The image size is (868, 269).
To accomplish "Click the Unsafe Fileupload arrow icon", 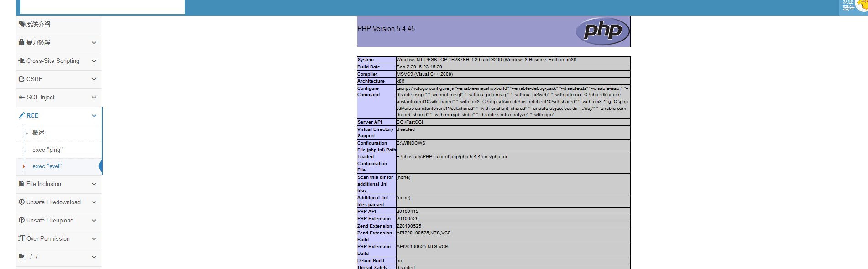I will coord(21,220).
